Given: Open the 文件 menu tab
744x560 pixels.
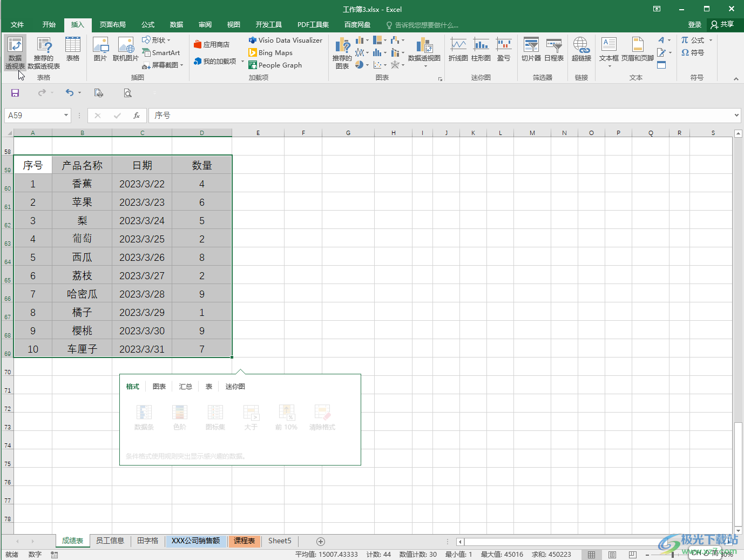Looking at the screenshot, I should point(17,25).
